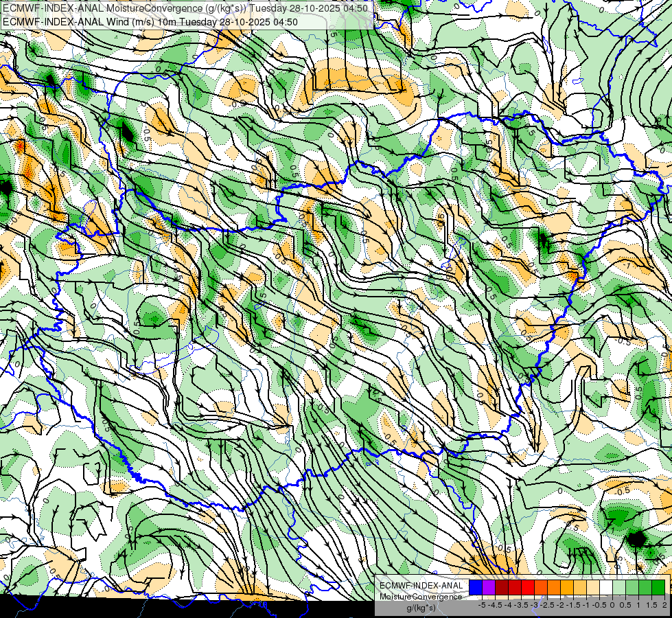
Task: Click the -1.5 tick label on the legend
Action: click(x=573, y=605)
